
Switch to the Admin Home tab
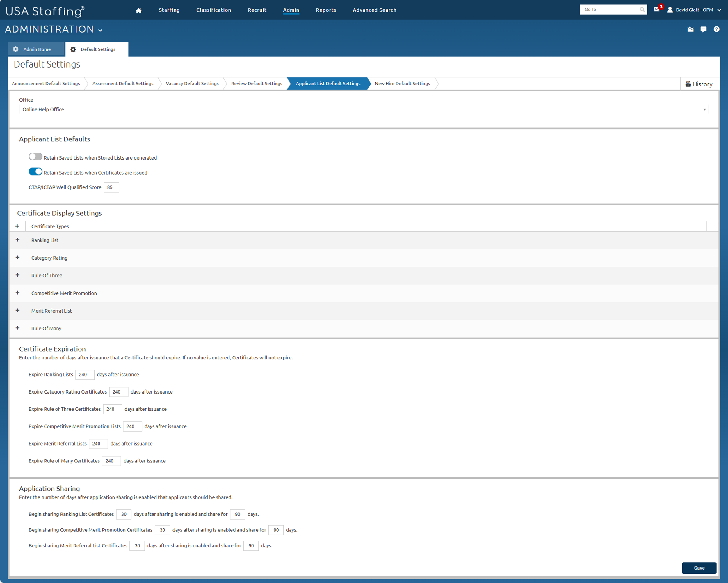[x=36, y=49]
